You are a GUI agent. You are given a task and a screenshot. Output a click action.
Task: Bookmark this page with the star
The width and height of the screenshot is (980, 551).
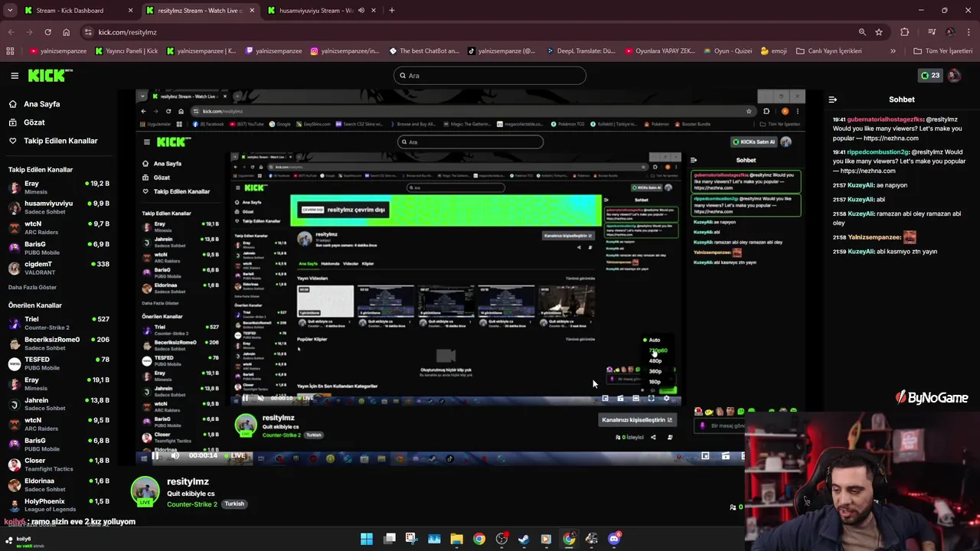point(879,32)
